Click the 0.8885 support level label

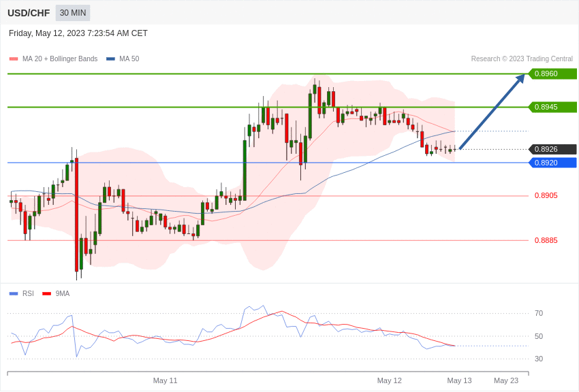point(546,240)
